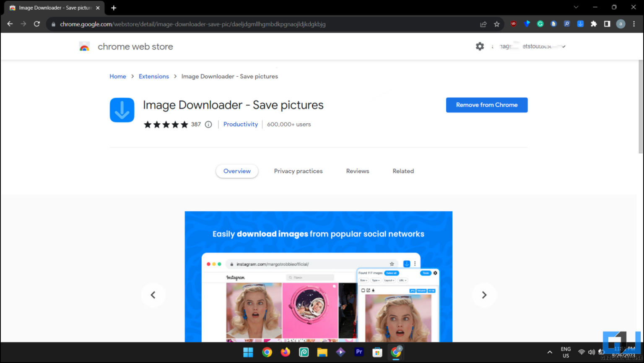Open the Productivity category link
The height and width of the screenshot is (363, 644).
pyautogui.click(x=240, y=124)
